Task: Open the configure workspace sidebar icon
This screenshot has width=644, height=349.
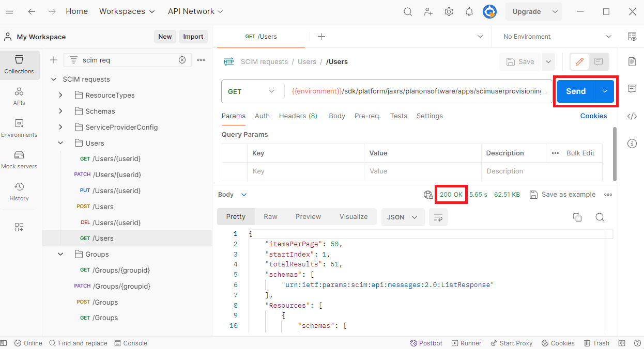Action: click(19, 227)
